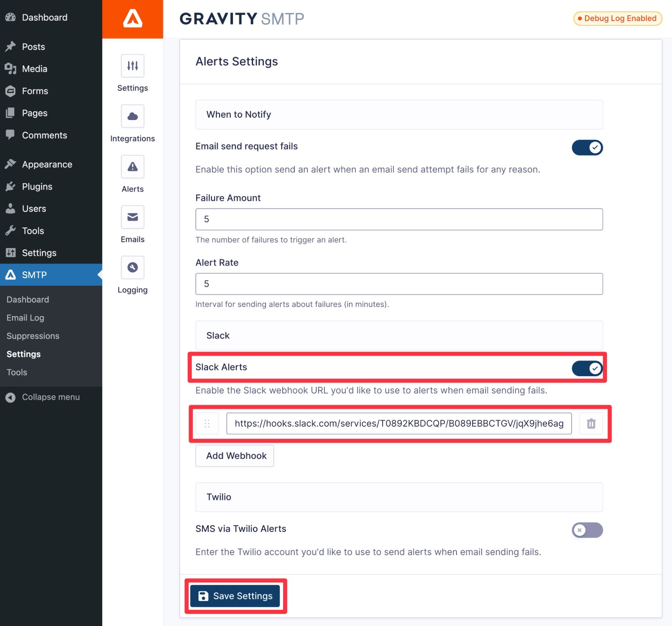Click the Appearance brush icon

click(10, 164)
